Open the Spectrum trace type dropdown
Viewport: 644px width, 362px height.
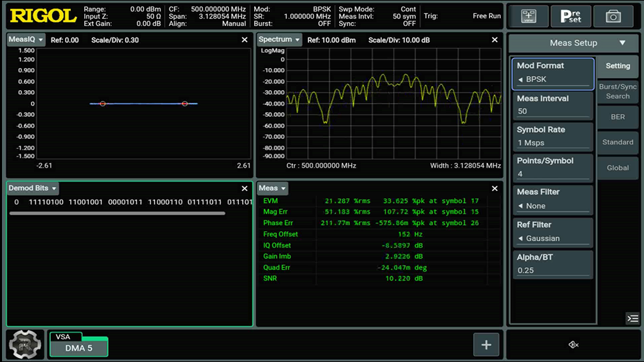pos(280,40)
